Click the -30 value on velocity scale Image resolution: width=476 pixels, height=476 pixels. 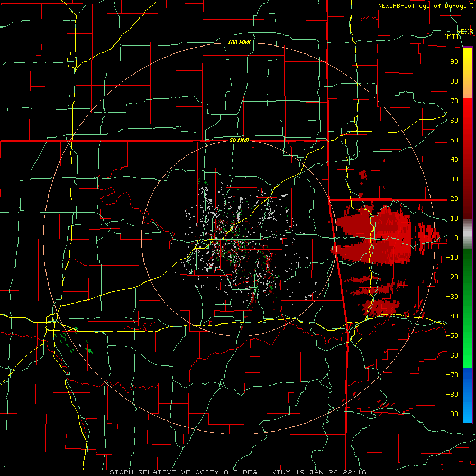452,297
